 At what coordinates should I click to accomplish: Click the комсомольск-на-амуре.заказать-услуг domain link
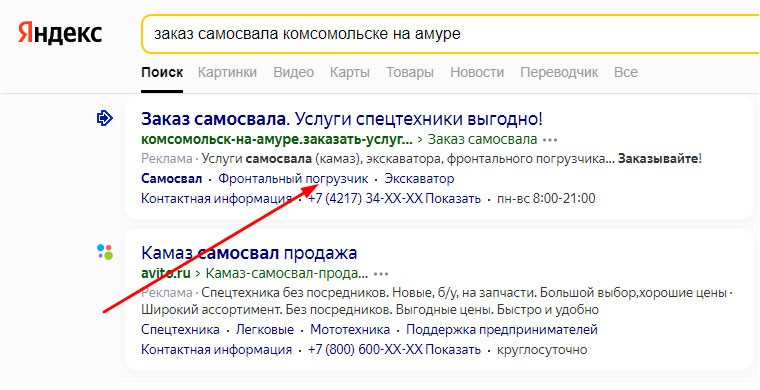(x=277, y=140)
